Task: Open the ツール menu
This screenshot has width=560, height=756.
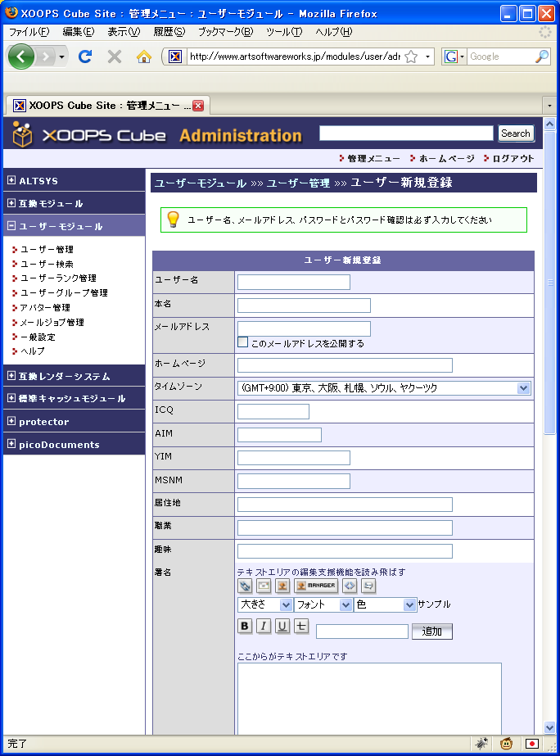Action: point(283,31)
